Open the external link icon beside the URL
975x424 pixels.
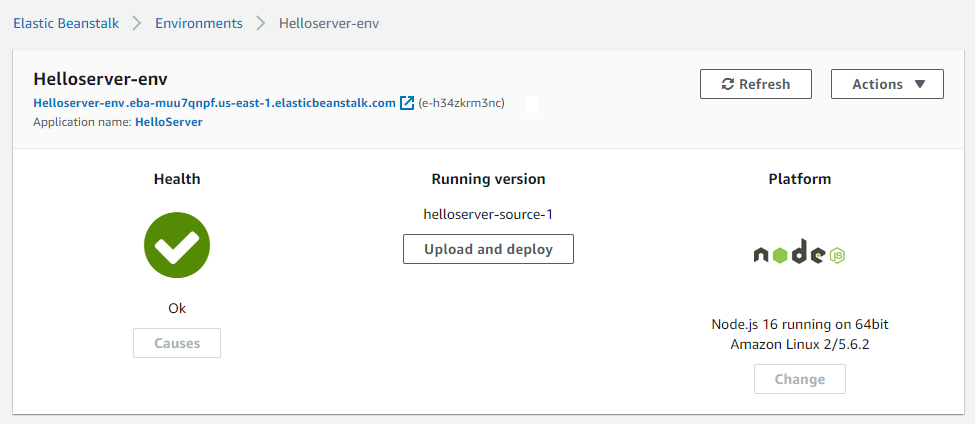click(407, 103)
